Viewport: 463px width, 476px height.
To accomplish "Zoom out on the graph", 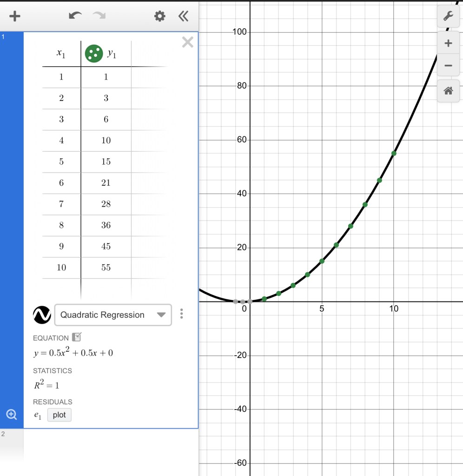I will click(x=448, y=66).
